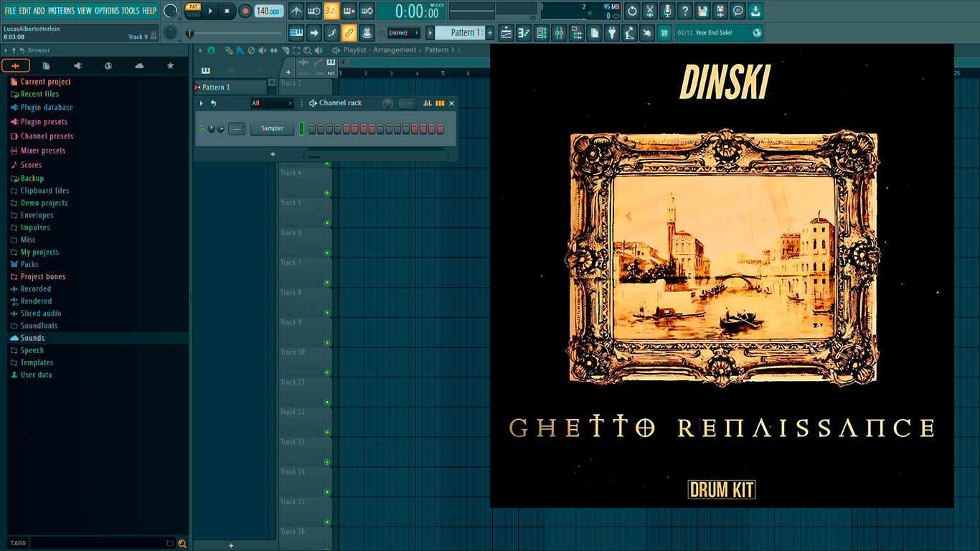980x551 pixels.
Task: Open the audio editor scissors icon
Action: coord(650,11)
